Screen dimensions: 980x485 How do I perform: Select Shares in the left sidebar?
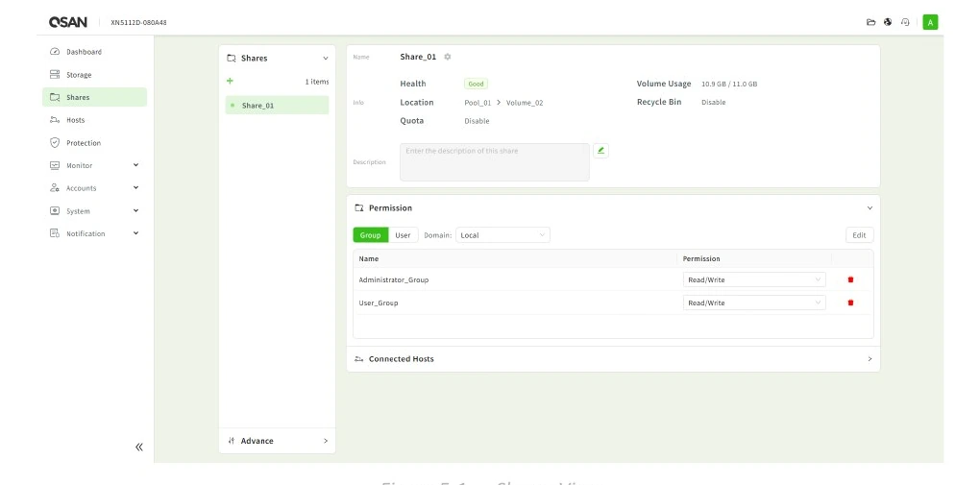pos(94,97)
